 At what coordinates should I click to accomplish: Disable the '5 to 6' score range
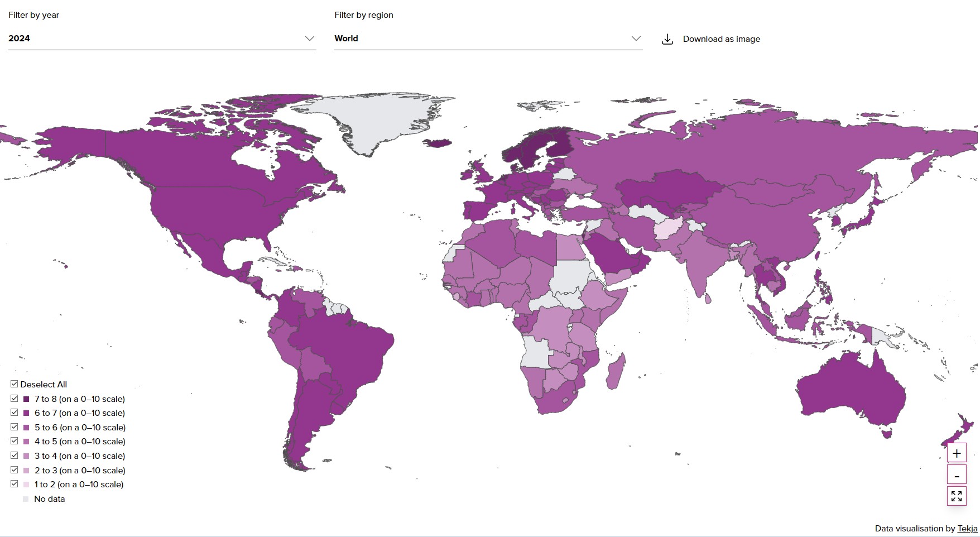(13, 427)
